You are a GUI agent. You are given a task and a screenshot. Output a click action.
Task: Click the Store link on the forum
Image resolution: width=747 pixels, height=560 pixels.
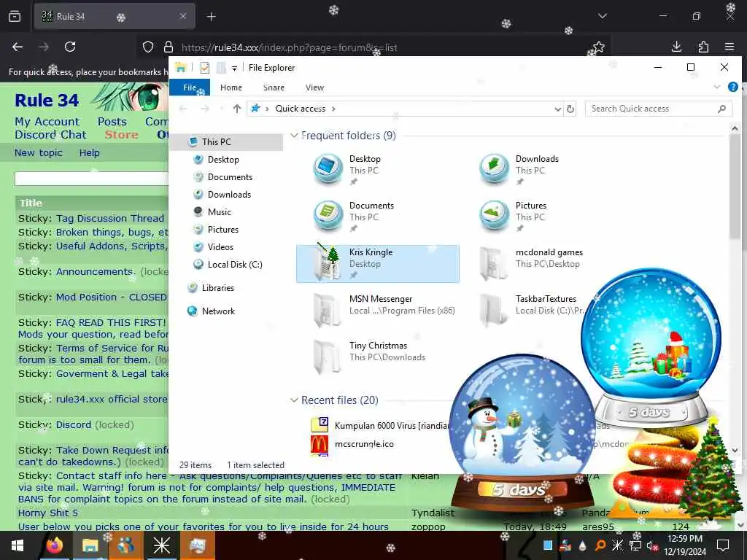click(x=122, y=135)
